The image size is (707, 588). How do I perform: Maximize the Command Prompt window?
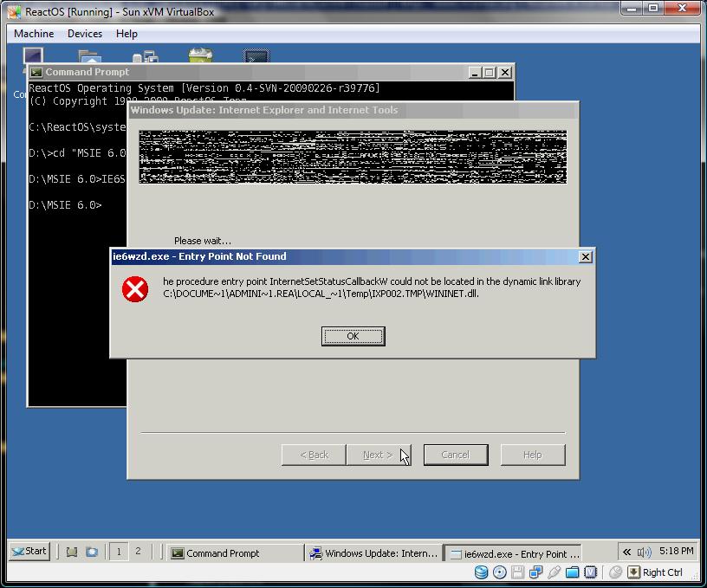490,73
